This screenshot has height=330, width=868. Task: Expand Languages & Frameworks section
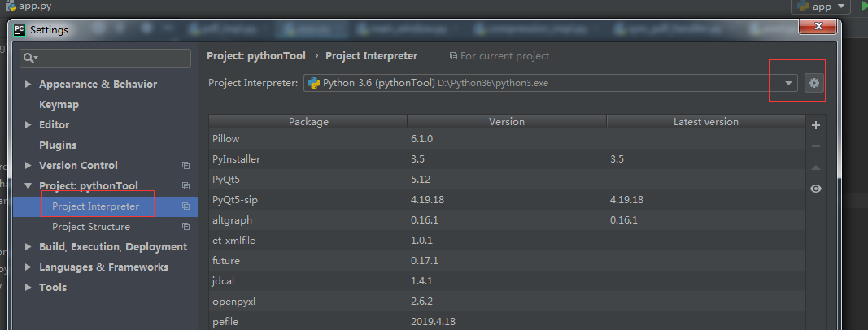pyautogui.click(x=28, y=267)
